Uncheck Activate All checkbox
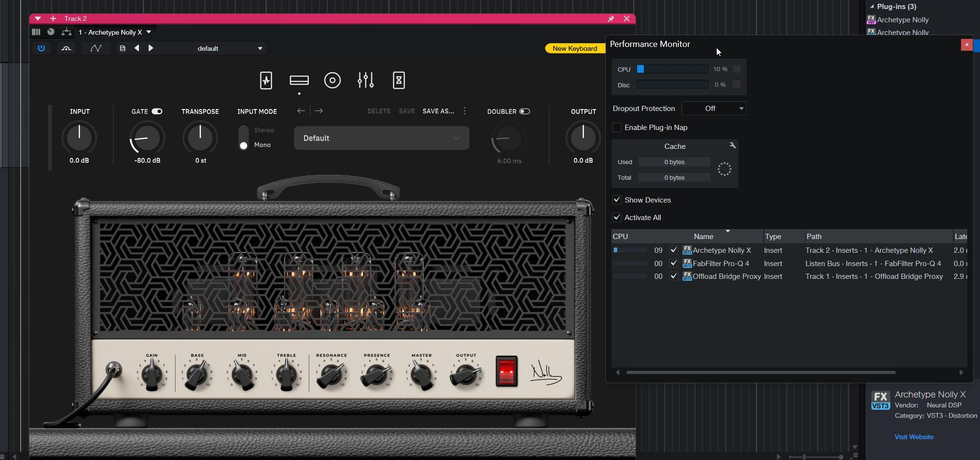The image size is (980, 460). point(617,217)
